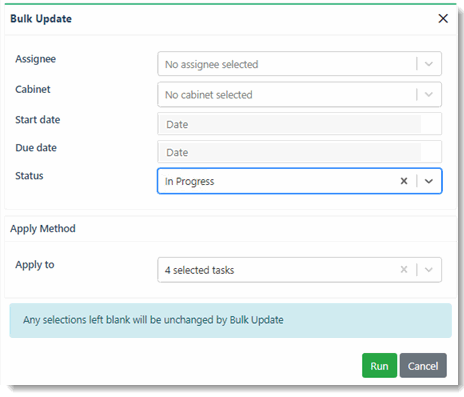464x397 pixels.
Task: Open the Apply to dropdown
Action: click(299, 270)
